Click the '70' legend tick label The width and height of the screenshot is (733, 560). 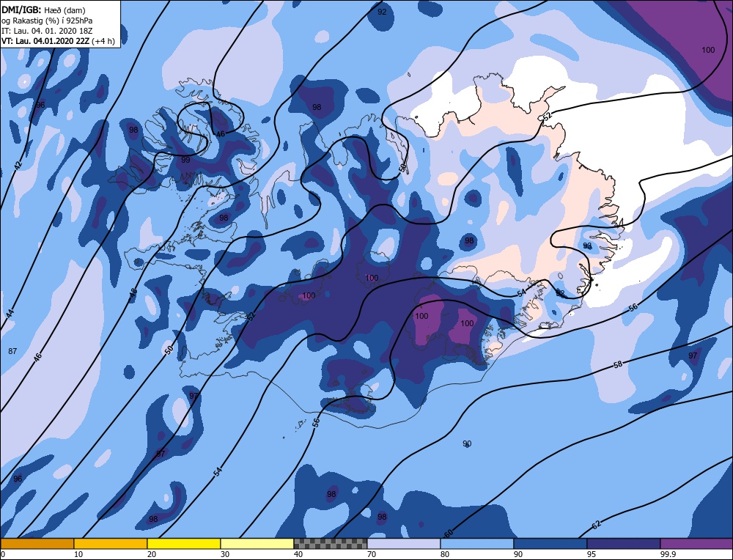pyautogui.click(x=372, y=554)
